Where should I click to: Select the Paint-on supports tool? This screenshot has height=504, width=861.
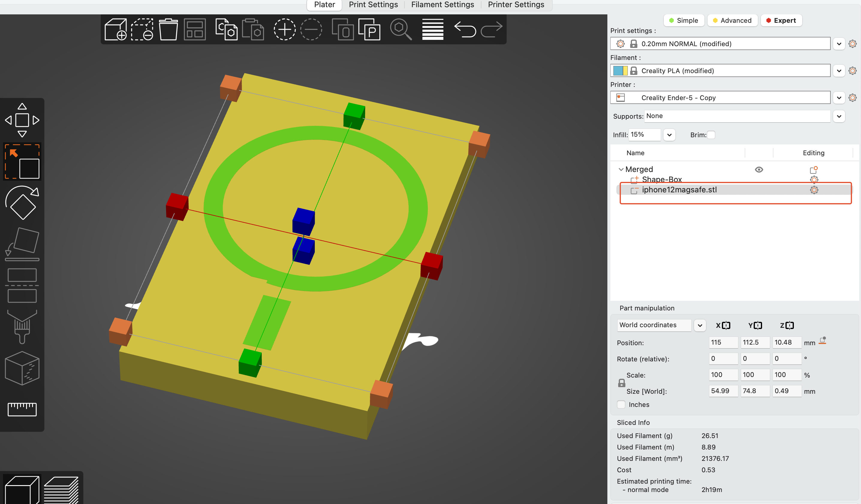22,327
